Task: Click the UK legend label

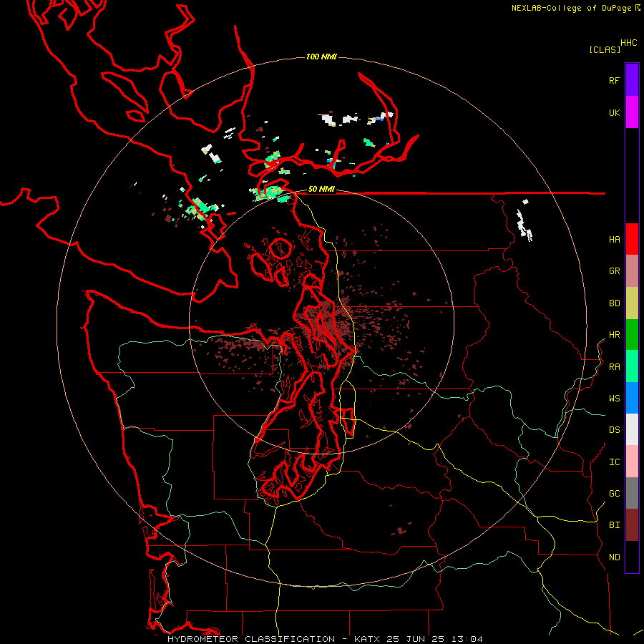Action: 614,112
